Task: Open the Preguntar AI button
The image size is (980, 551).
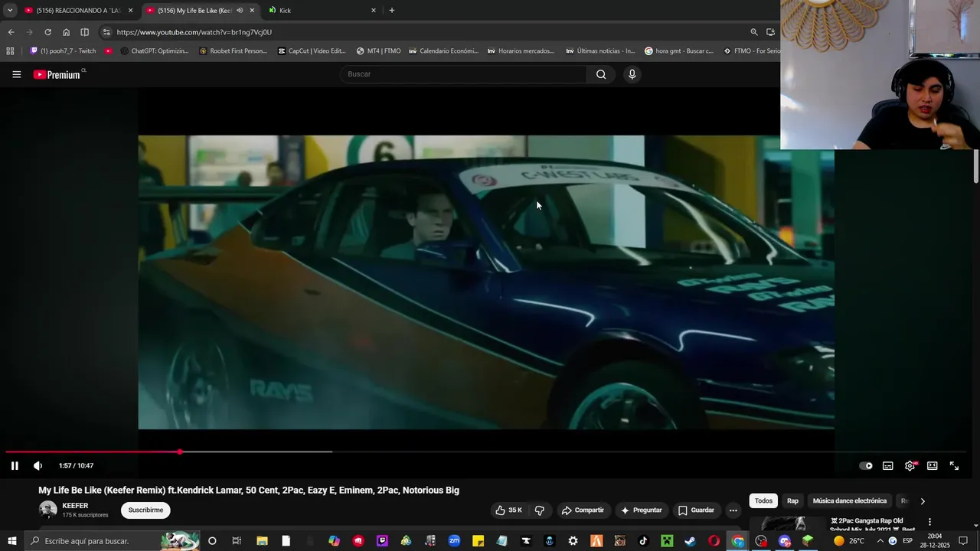Action: point(641,510)
